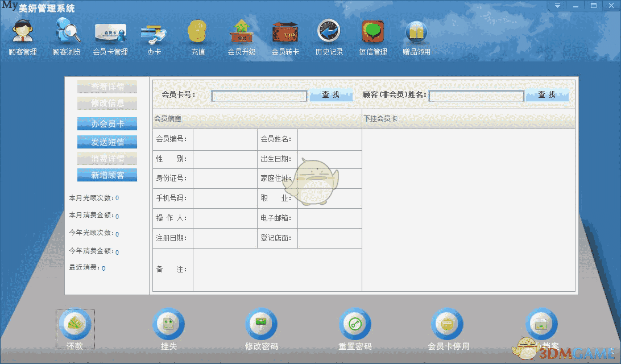Screen dimensions: 621x364
Task: Click the greyed 查看详情 button
Action: coord(107,87)
